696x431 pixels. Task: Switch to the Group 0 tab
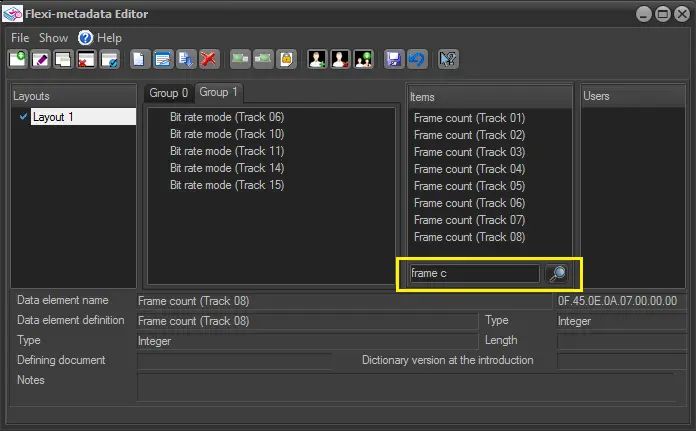point(168,93)
